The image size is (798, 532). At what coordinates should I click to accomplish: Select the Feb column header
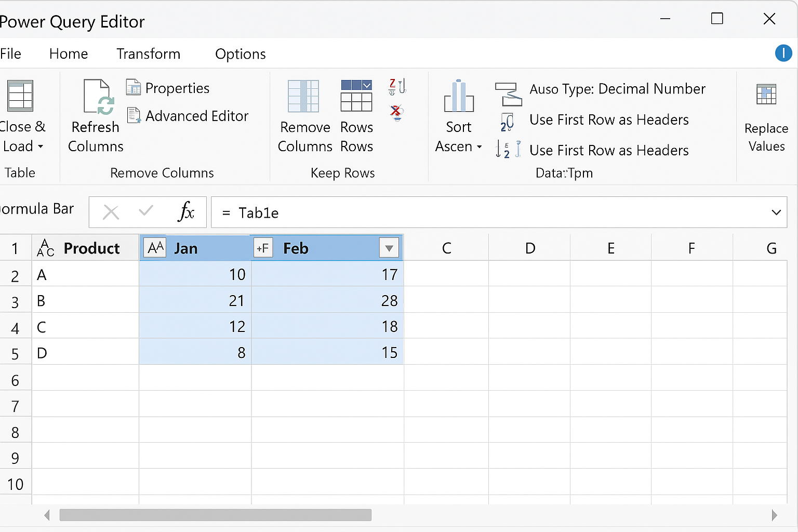pos(327,248)
